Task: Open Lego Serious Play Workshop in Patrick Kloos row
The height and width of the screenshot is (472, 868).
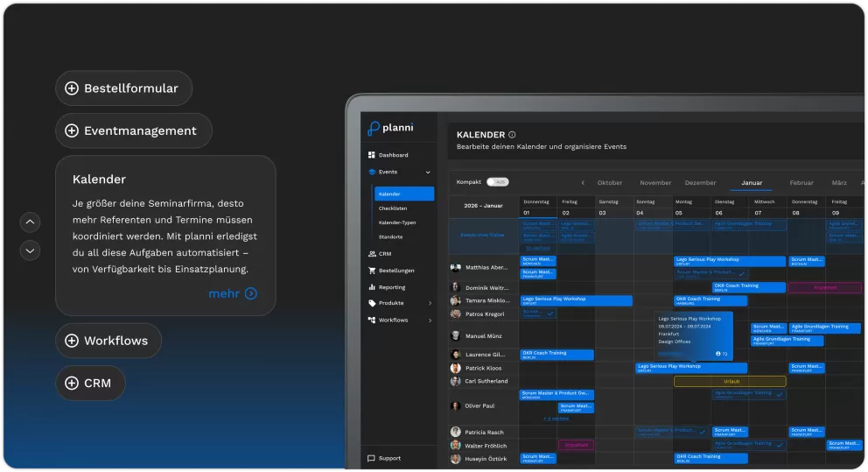Action: coord(691,368)
